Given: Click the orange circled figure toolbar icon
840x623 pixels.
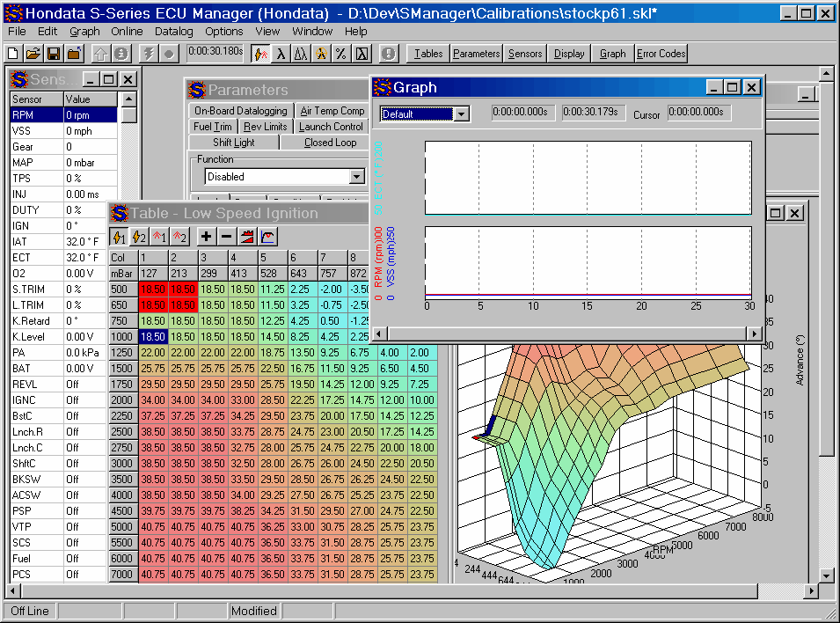Looking at the screenshot, I should click(321, 54).
